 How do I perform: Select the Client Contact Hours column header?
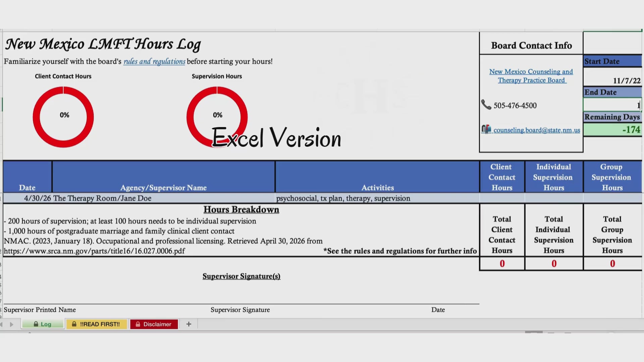tap(502, 177)
